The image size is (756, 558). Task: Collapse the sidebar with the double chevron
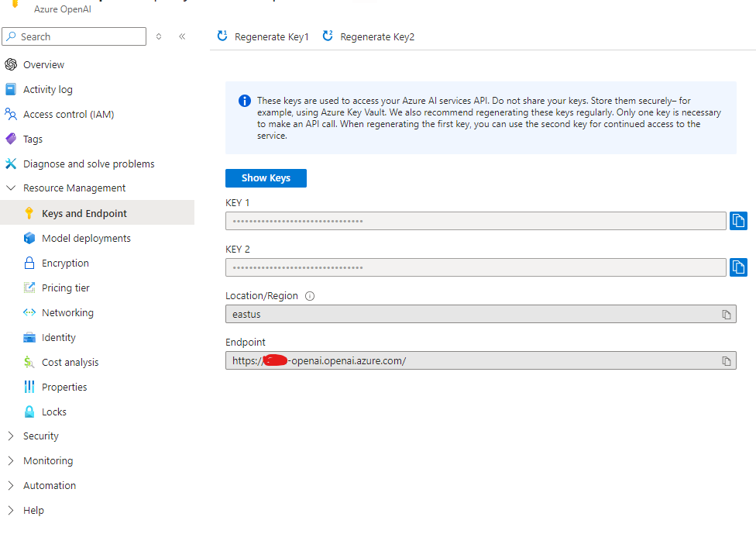[x=182, y=36]
